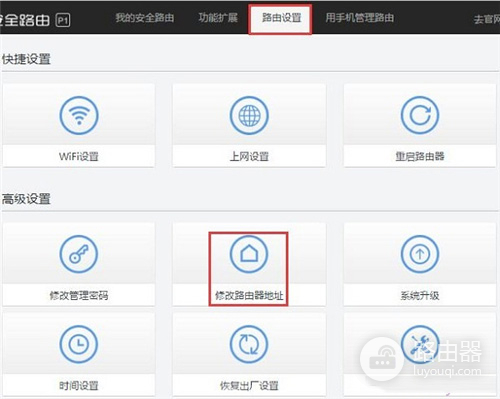Click the 去官网 link
This screenshot has width=500, height=399.
(x=487, y=19)
